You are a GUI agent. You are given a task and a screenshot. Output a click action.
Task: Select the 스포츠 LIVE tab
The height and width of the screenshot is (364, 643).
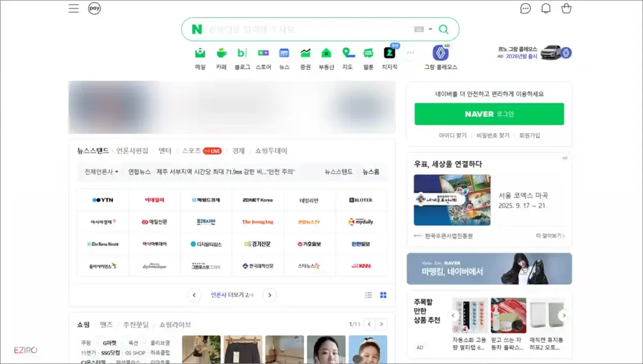[202, 151]
